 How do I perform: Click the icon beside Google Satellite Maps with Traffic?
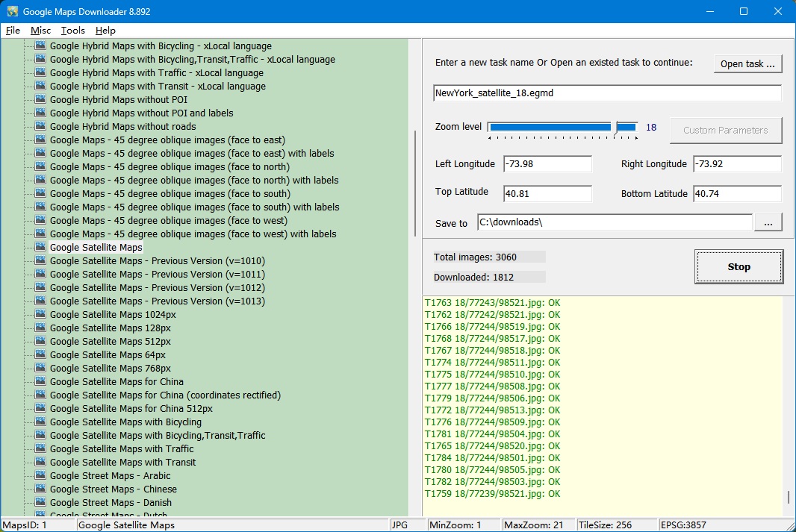pyautogui.click(x=40, y=449)
